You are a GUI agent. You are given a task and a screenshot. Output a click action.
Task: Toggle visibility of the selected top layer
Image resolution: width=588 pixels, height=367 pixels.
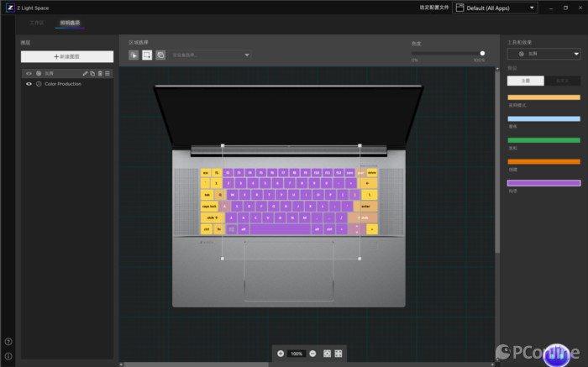click(29, 73)
